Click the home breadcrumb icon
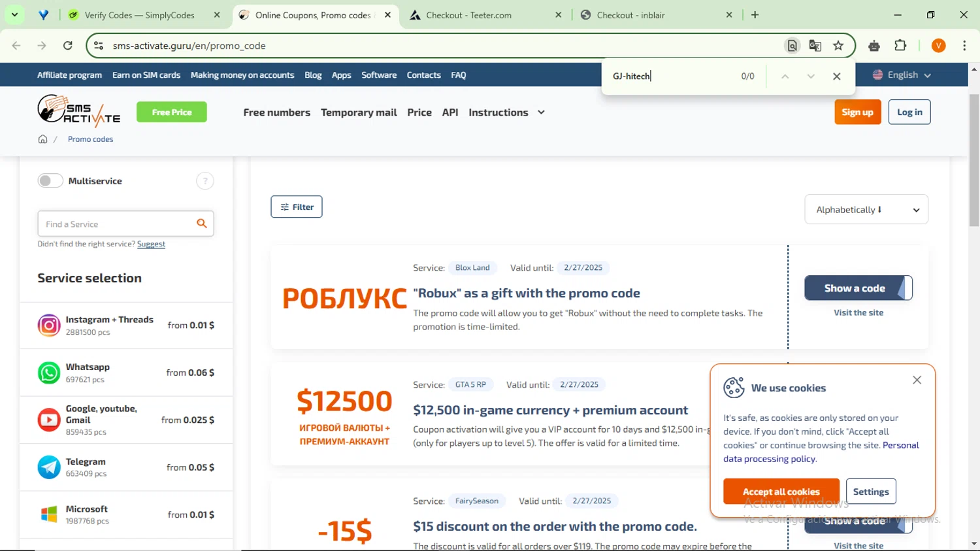Image resolution: width=980 pixels, height=551 pixels. tap(42, 139)
